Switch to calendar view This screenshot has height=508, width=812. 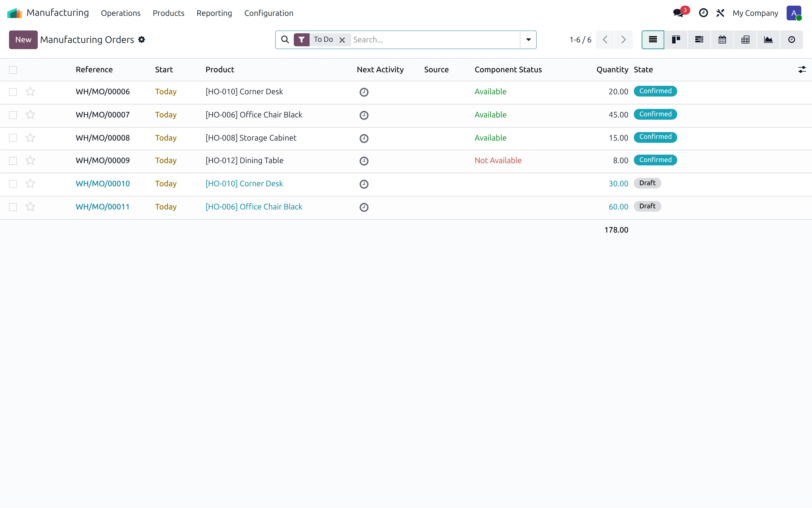tap(722, 40)
